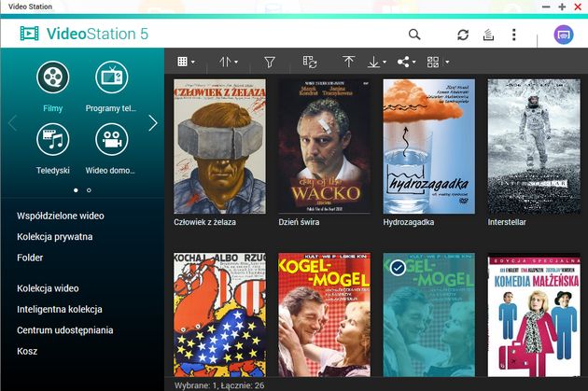
Task: Select the Interstellar movie poster
Action: tap(534, 147)
